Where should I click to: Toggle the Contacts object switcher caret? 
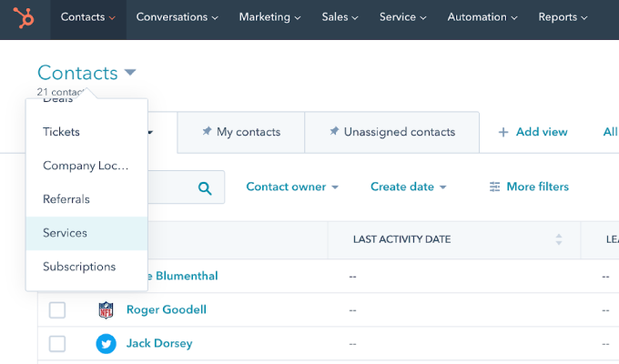coord(130,73)
